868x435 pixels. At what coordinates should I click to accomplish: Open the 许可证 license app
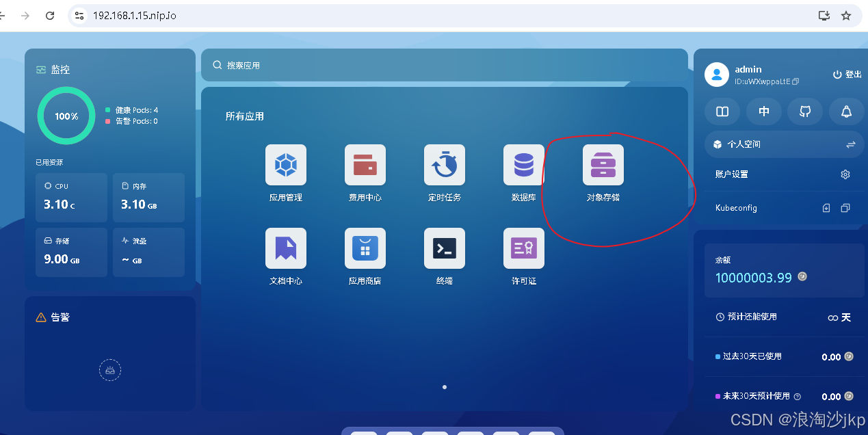pyautogui.click(x=524, y=248)
